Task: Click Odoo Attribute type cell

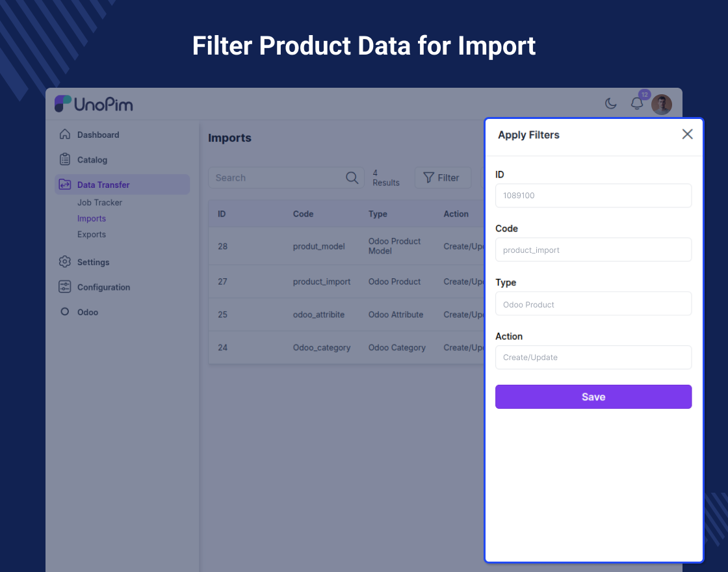Action: pos(396,315)
